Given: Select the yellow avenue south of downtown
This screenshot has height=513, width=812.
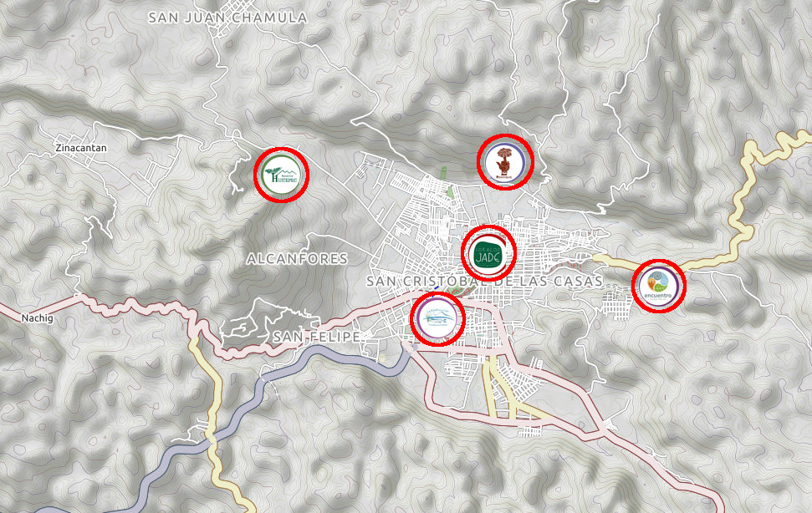Looking at the screenshot, I should [x=491, y=383].
